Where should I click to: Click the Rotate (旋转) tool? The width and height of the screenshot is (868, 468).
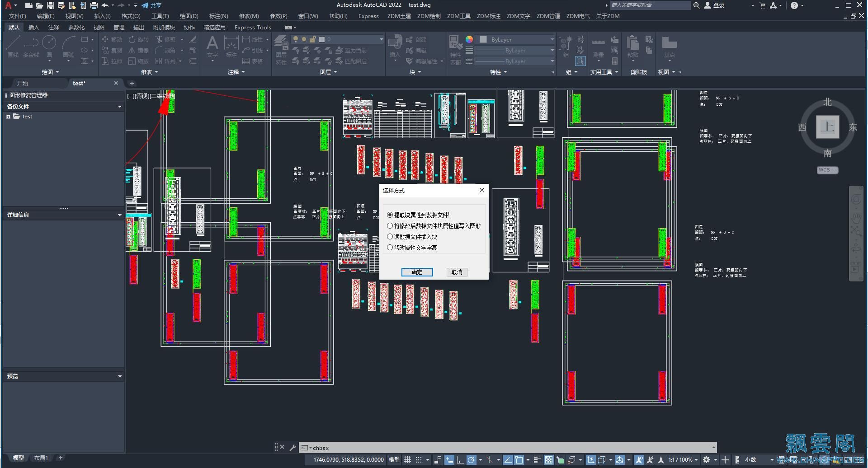139,39
